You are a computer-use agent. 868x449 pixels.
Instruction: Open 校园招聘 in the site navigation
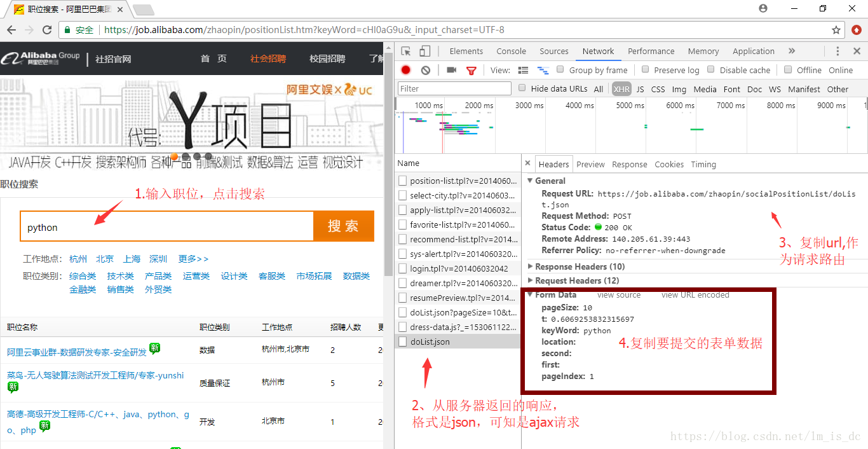click(x=327, y=59)
